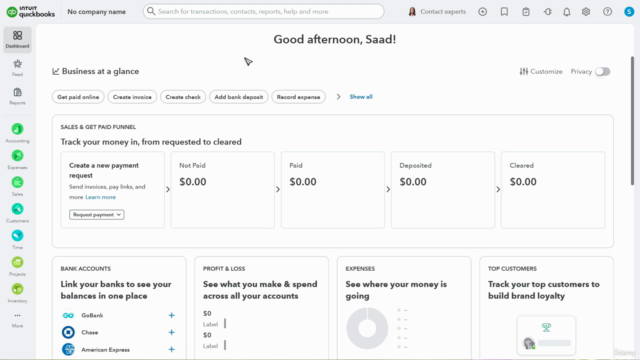This screenshot has height=360, width=640.
Task: Click the EXPENSES card title
Action: (x=360, y=269)
